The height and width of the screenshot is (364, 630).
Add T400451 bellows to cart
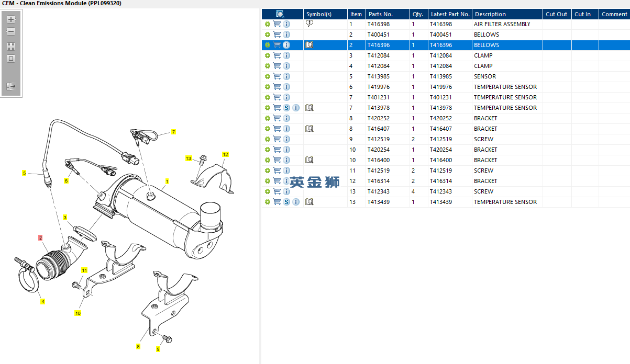tap(277, 35)
